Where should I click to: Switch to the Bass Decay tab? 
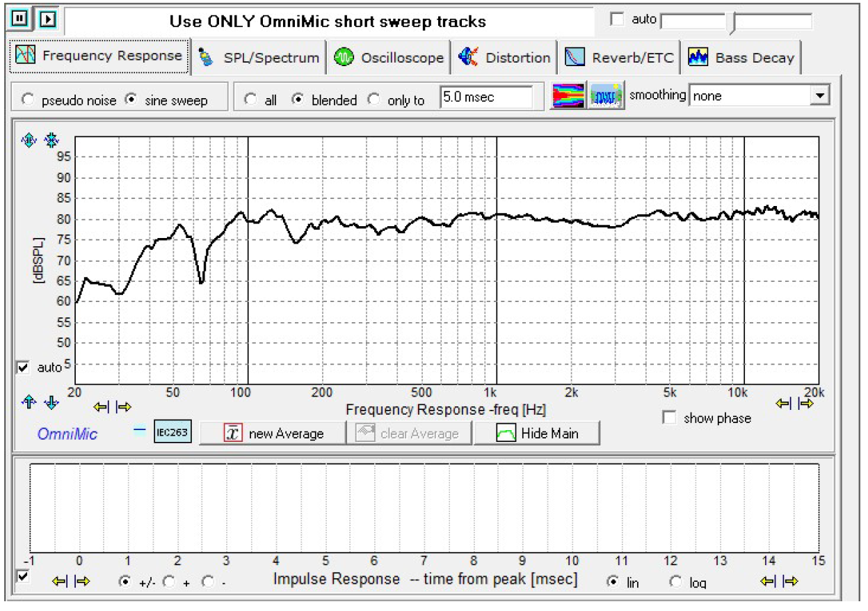pyautogui.click(x=741, y=58)
